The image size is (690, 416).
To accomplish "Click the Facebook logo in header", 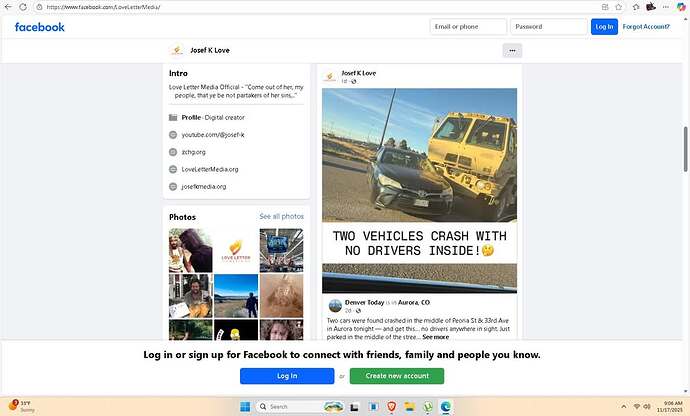I will click(40, 27).
